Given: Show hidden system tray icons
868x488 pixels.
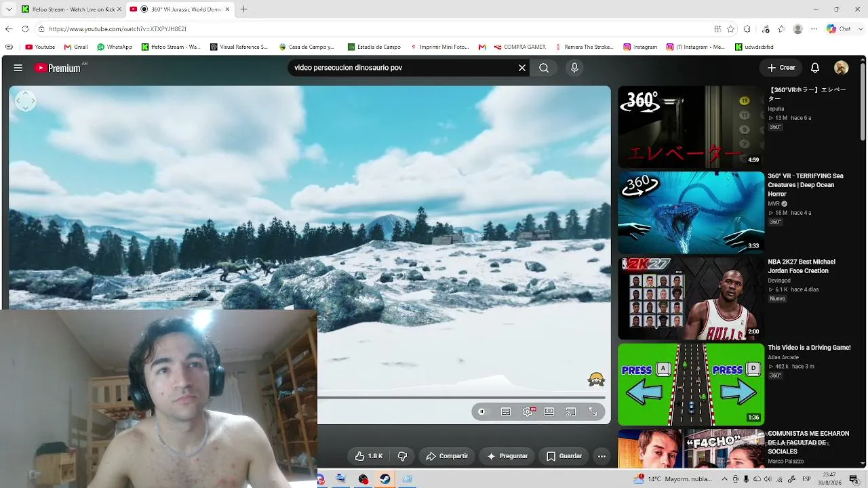Looking at the screenshot, I should (x=724, y=479).
